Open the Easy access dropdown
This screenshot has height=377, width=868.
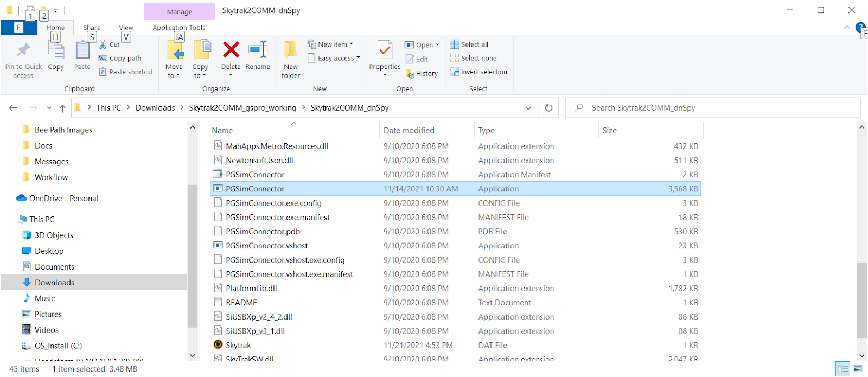[x=333, y=58]
